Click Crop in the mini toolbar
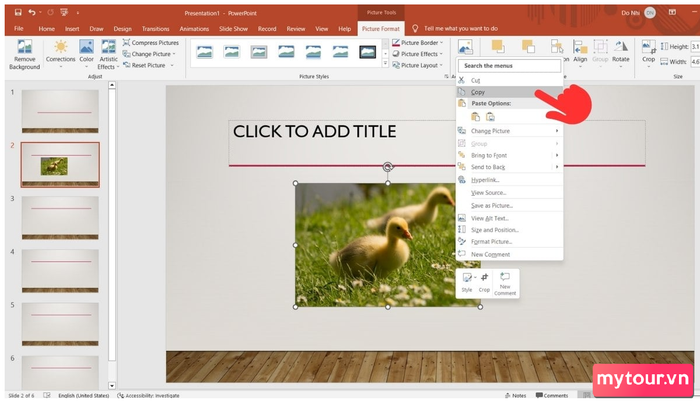 click(x=484, y=282)
